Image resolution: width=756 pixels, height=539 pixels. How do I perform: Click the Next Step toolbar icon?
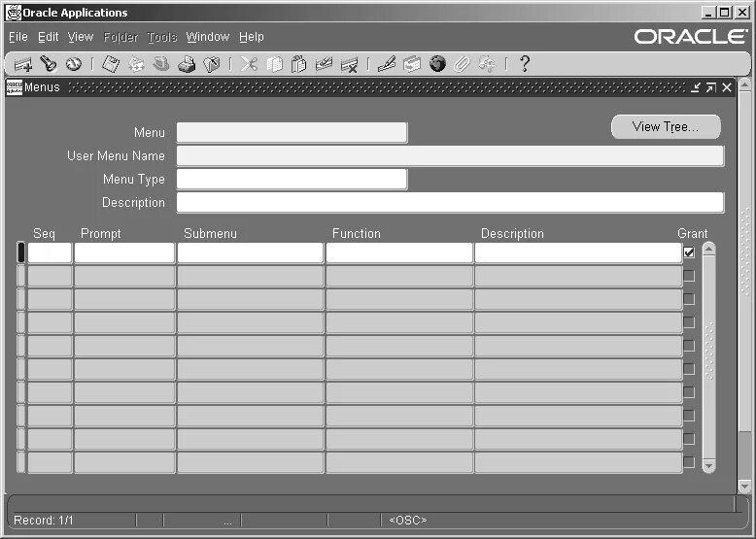pos(136,64)
